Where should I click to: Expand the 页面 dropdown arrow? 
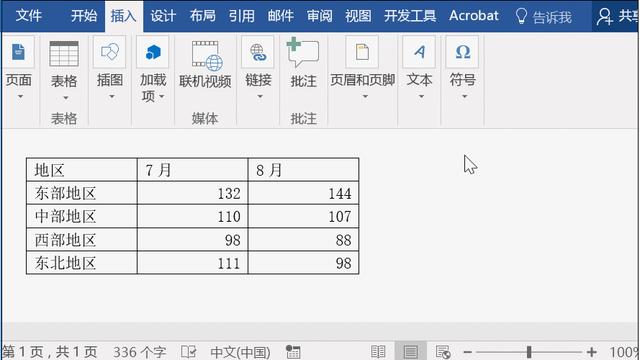(x=20, y=97)
